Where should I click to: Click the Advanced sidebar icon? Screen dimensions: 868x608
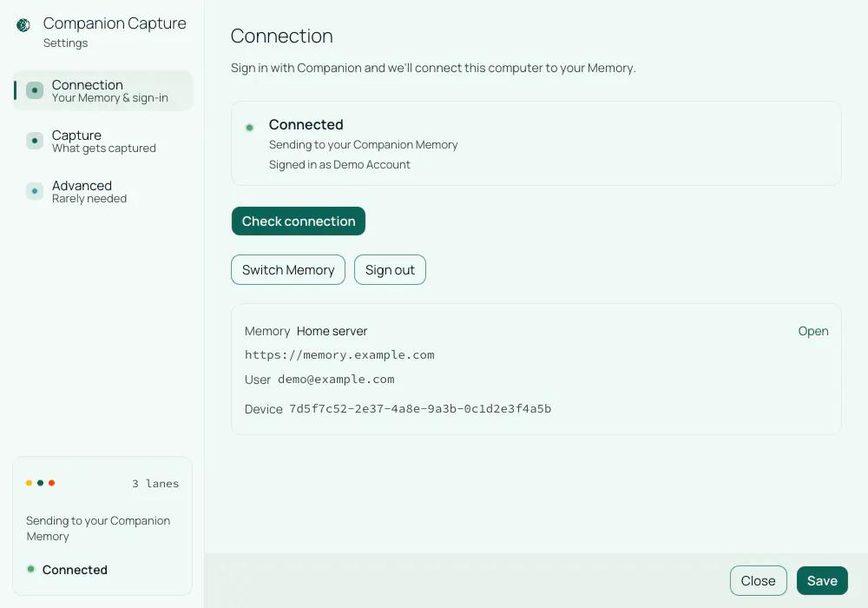(x=35, y=191)
